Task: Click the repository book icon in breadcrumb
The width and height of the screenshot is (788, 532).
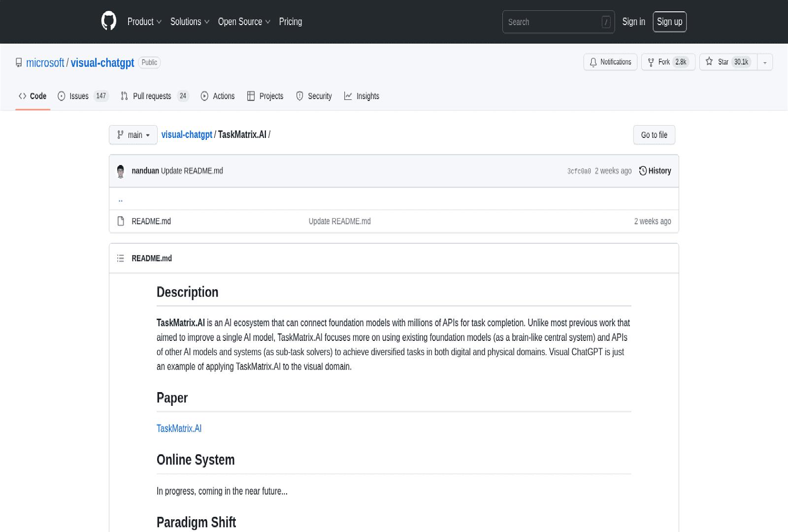Action: (18, 63)
